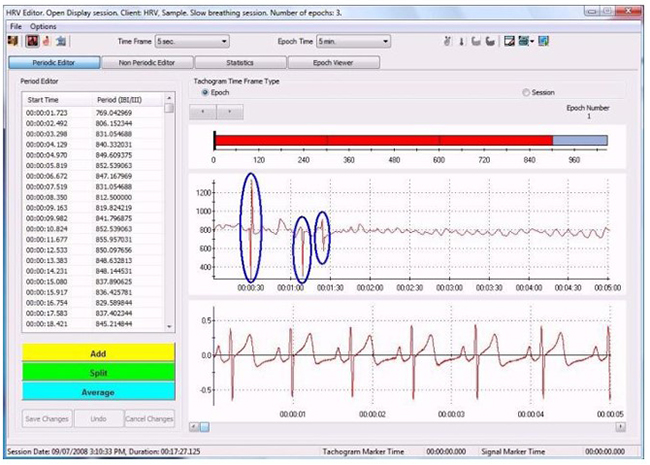Image resolution: width=650 pixels, height=465 pixels.
Task: Click the first grey icon right of Epoch Time
Action: [x=449, y=42]
